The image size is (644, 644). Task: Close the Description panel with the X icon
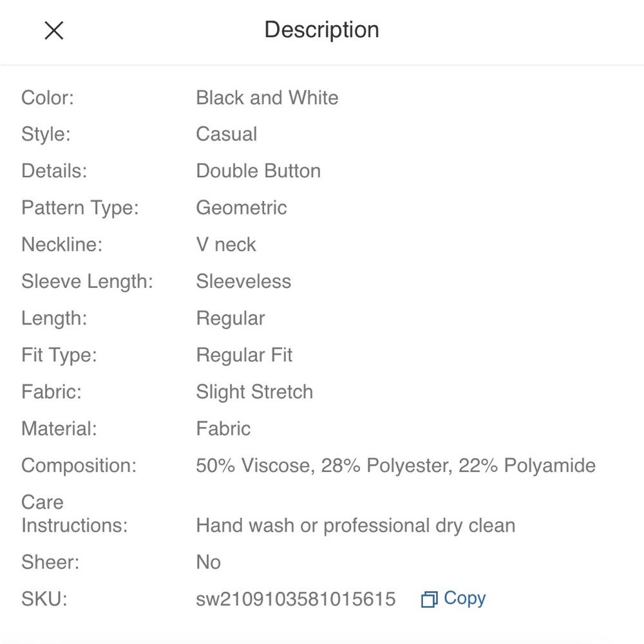click(x=54, y=30)
